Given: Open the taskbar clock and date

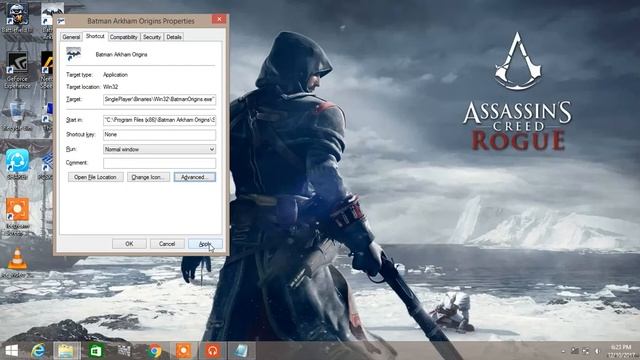Looking at the screenshot, I should (621, 351).
